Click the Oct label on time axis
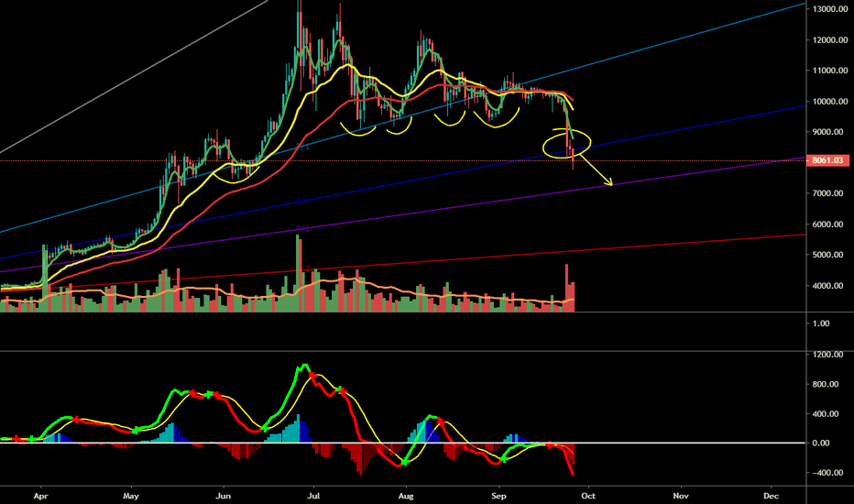Image resolution: width=854 pixels, height=504 pixels. click(588, 496)
